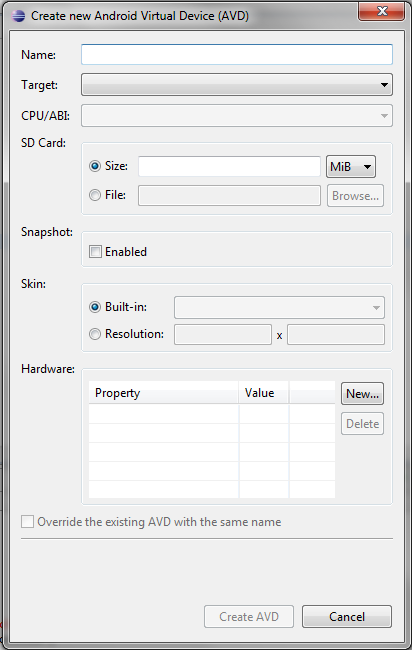Click the Create AVD button
Viewport: 412px width, 650px height.
coord(249,616)
